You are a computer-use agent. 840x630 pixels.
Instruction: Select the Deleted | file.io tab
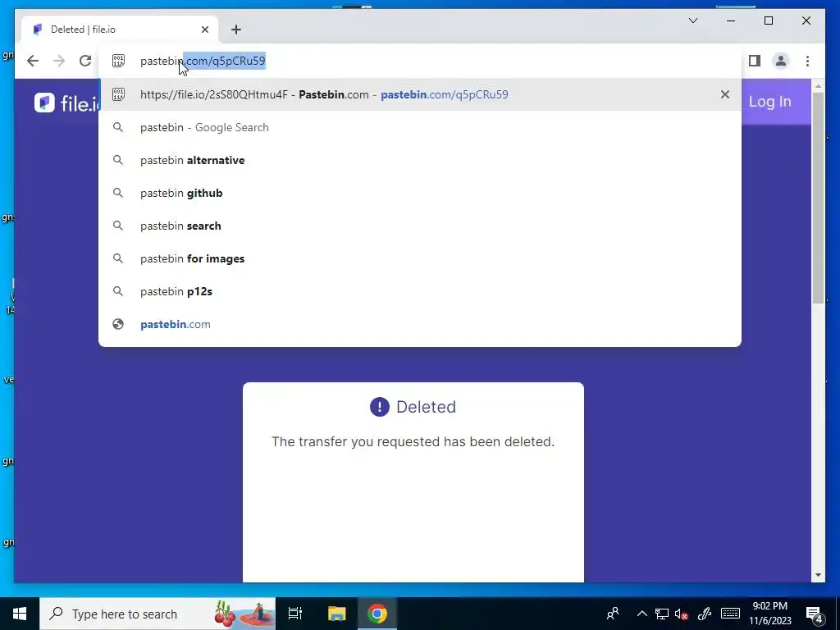pos(120,30)
